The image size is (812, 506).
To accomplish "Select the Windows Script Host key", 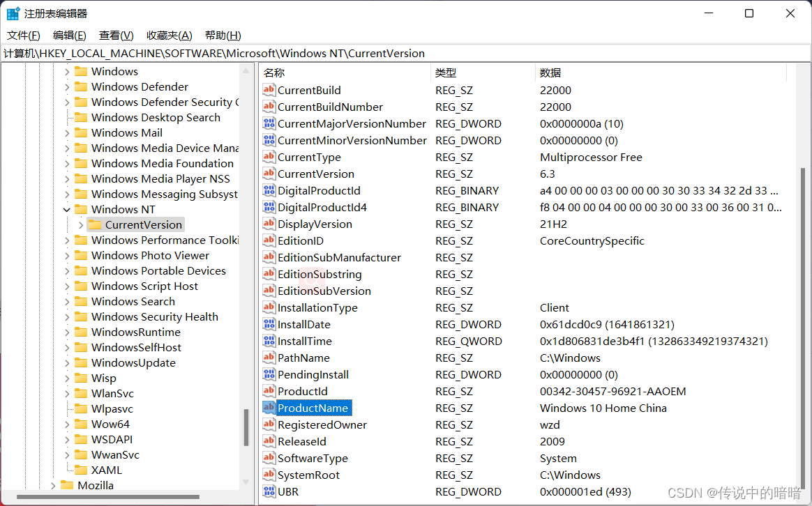I will [x=144, y=286].
